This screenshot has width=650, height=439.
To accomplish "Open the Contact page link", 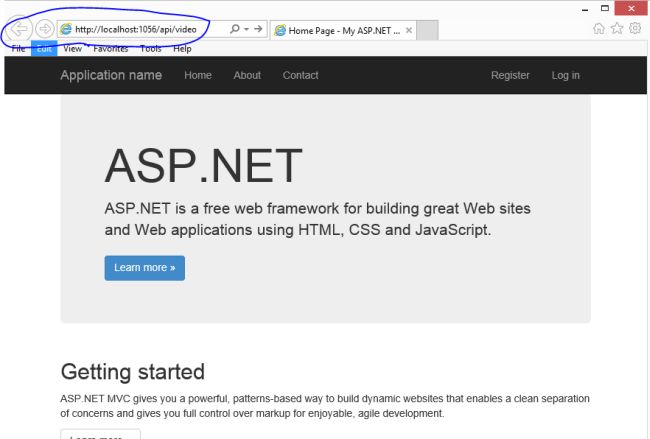I will click(x=301, y=75).
